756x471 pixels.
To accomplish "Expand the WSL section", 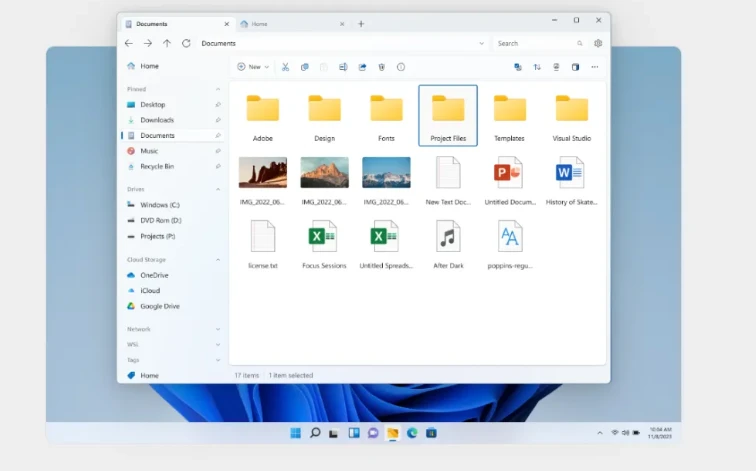I will [x=218, y=345].
